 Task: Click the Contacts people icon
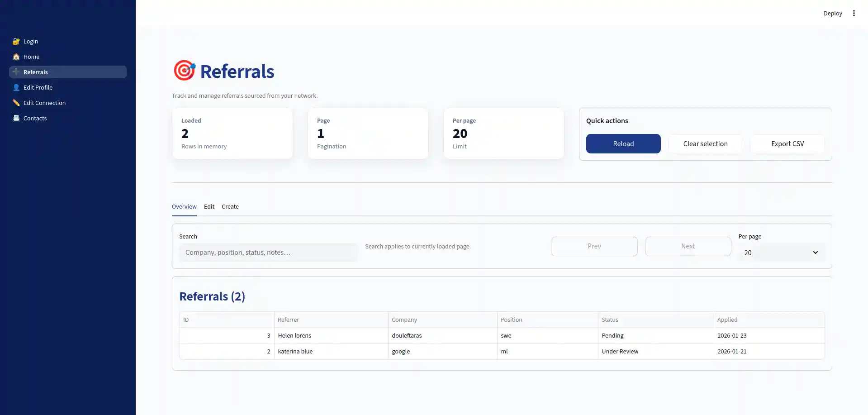pyautogui.click(x=16, y=118)
